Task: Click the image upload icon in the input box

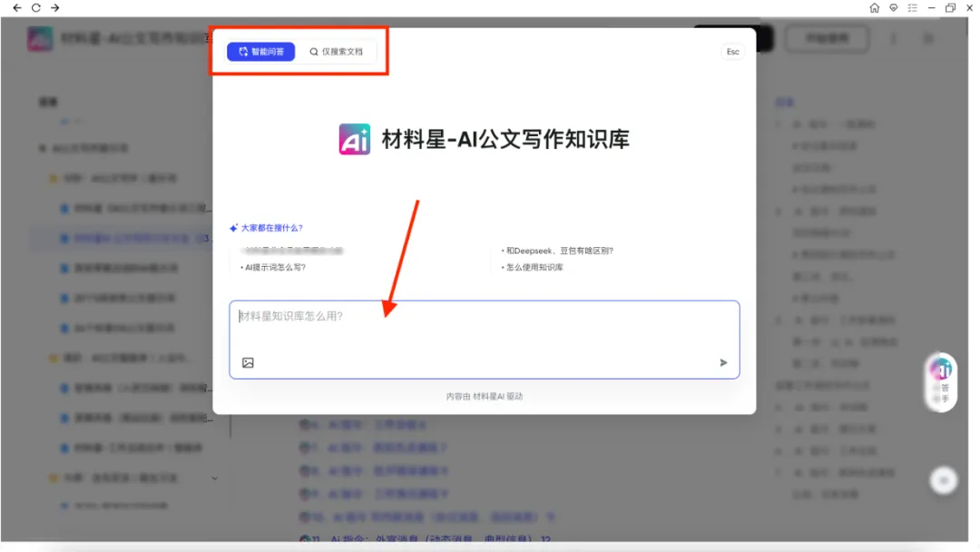Action: click(248, 362)
